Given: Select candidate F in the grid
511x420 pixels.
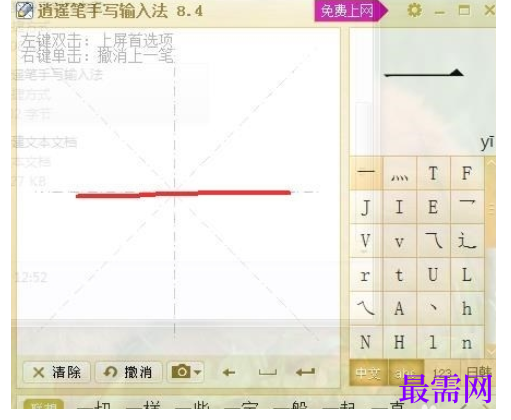Looking at the screenshot, I should point(467,173).
